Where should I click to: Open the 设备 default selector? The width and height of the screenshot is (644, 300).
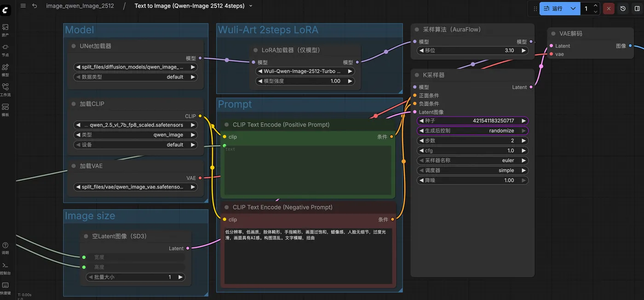coord(136,144)
